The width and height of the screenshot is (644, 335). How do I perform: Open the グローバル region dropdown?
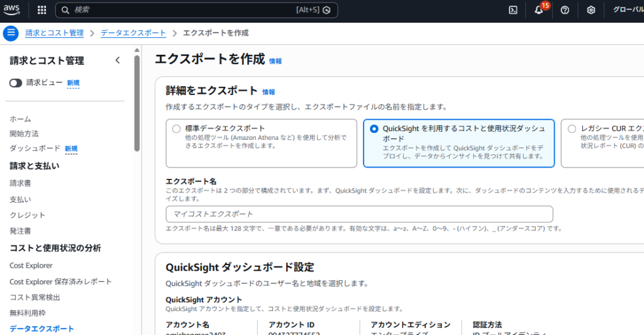(623, 10)
